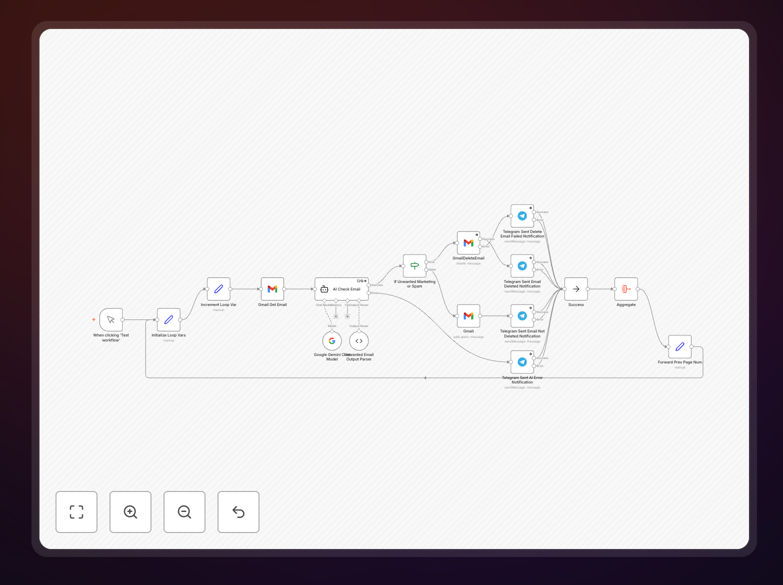Open the AI Check Email agent node
The width and height of the screenshot is (783, 585).
pyautogui.click(x=342, y=289)
